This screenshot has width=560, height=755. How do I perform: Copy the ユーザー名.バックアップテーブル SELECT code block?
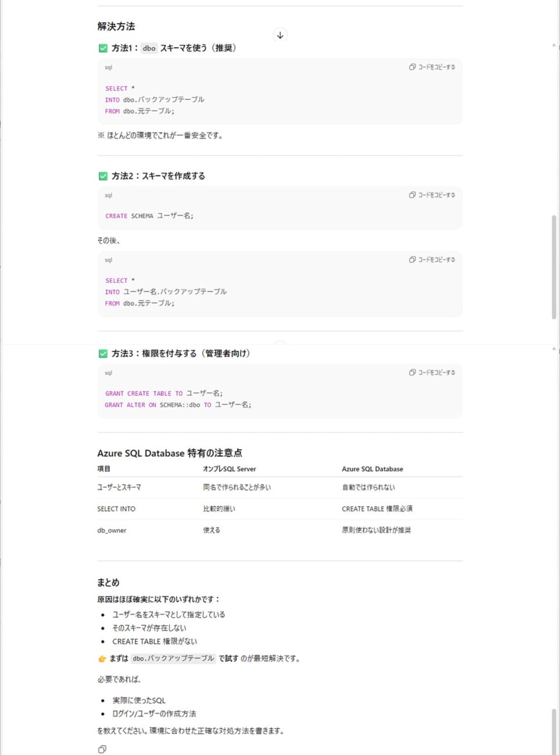[432, 260]
